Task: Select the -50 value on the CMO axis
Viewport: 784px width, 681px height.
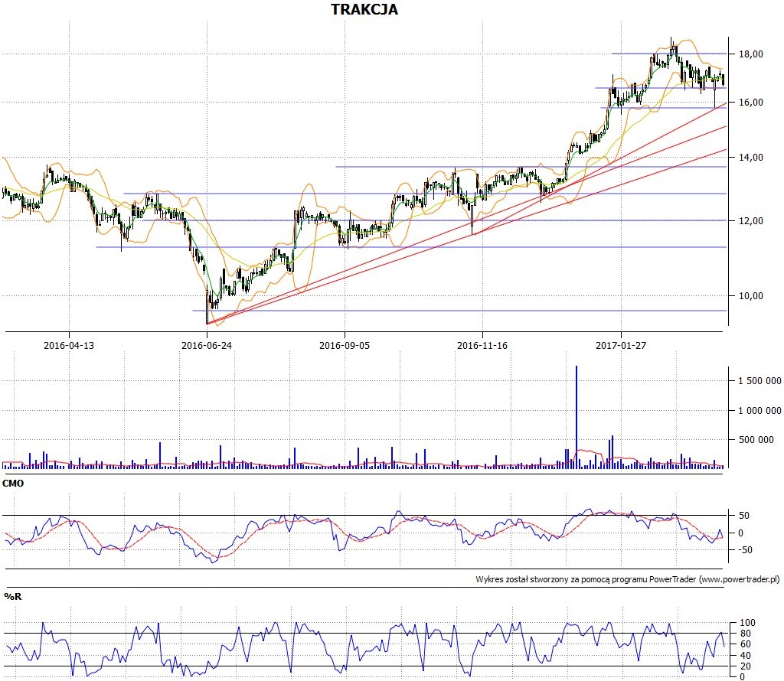Action: (745, 550)
